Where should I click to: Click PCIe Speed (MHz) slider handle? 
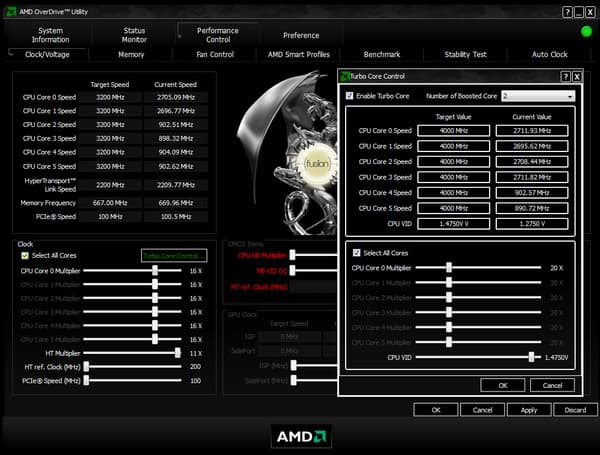click(x=86, y=380)
